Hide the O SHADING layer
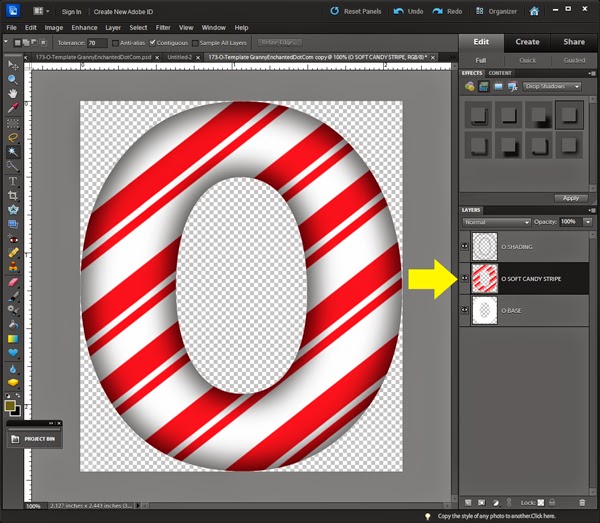 click(x=465, y=246)
